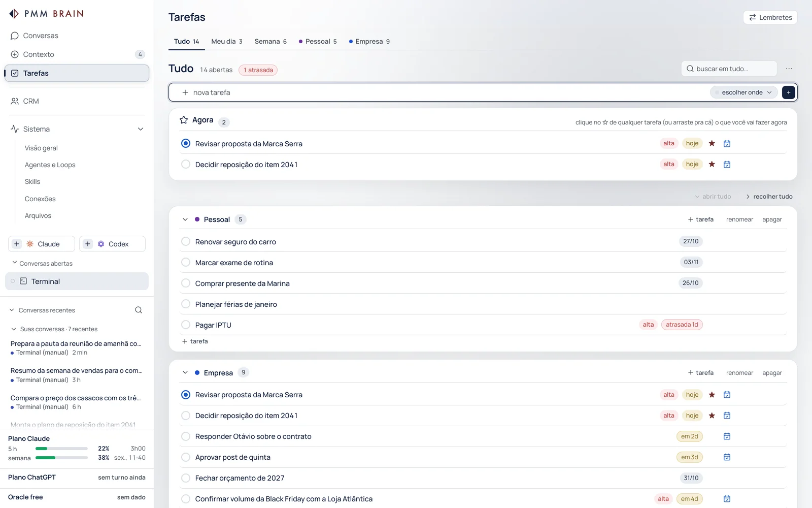Focus the buscar em tudo search field
The height and width of the screenshot is (508, 812).
click(729, 69)
